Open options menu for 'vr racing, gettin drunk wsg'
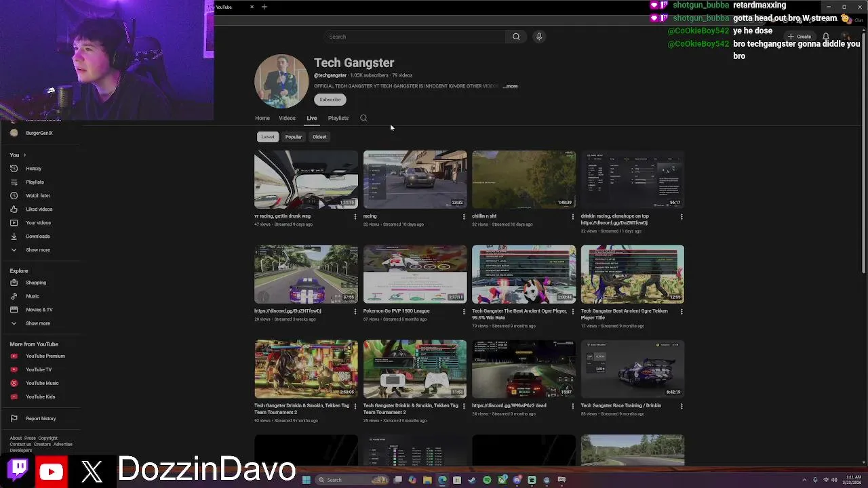 pos(355,217)
